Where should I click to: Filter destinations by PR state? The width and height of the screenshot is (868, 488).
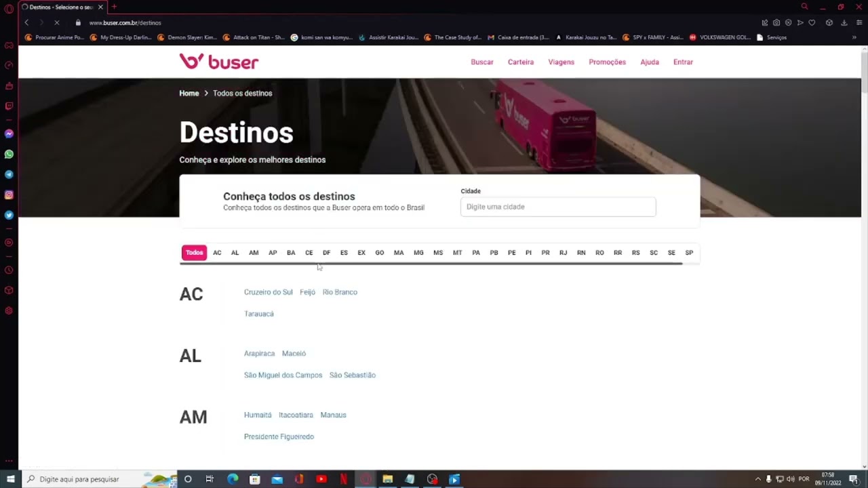click(545, 253)
